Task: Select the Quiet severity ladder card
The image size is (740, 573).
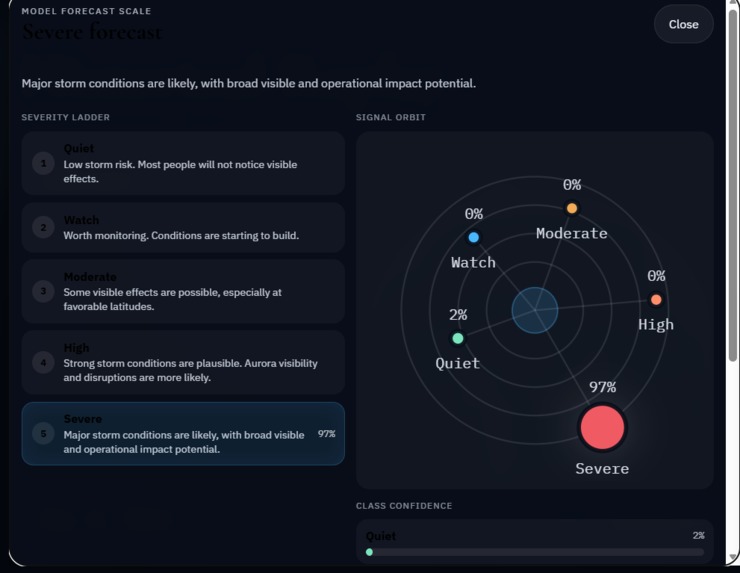Action: [x=183, y=163]
